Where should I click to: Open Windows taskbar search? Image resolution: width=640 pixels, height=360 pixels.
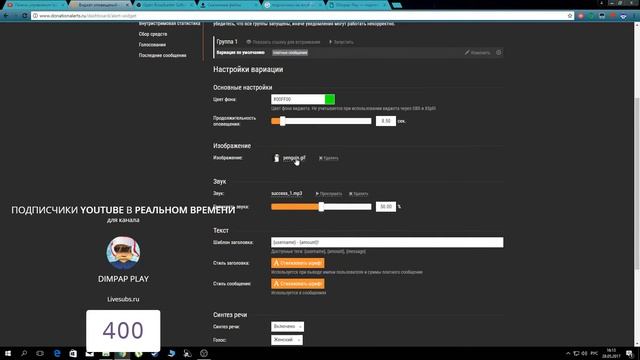(x=24, y=353)
